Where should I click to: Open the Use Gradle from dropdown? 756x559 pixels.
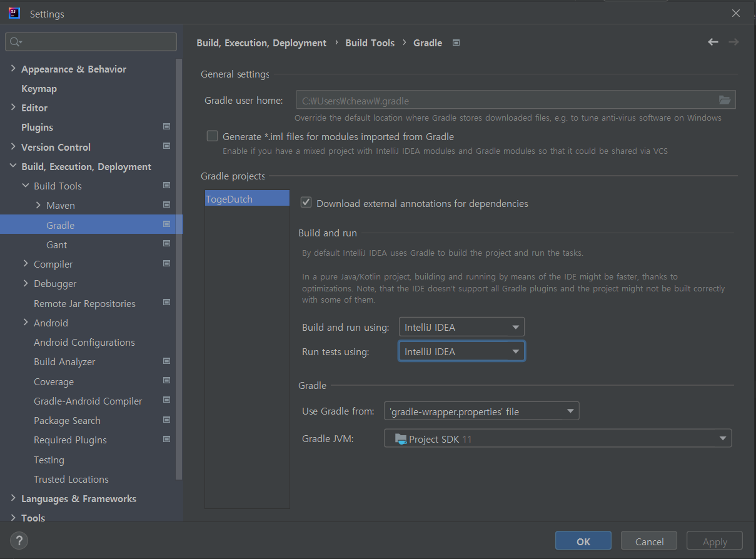click(481, 411)
